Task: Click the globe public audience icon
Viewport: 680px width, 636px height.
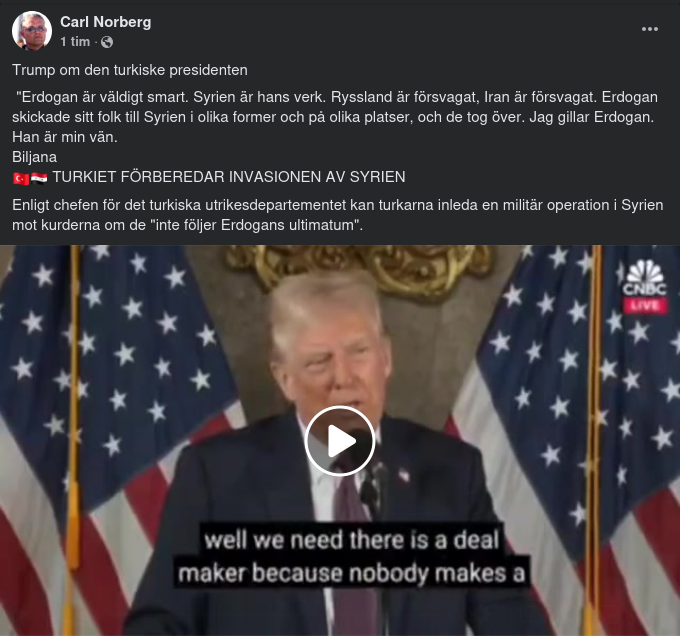Action: [107, 42]
